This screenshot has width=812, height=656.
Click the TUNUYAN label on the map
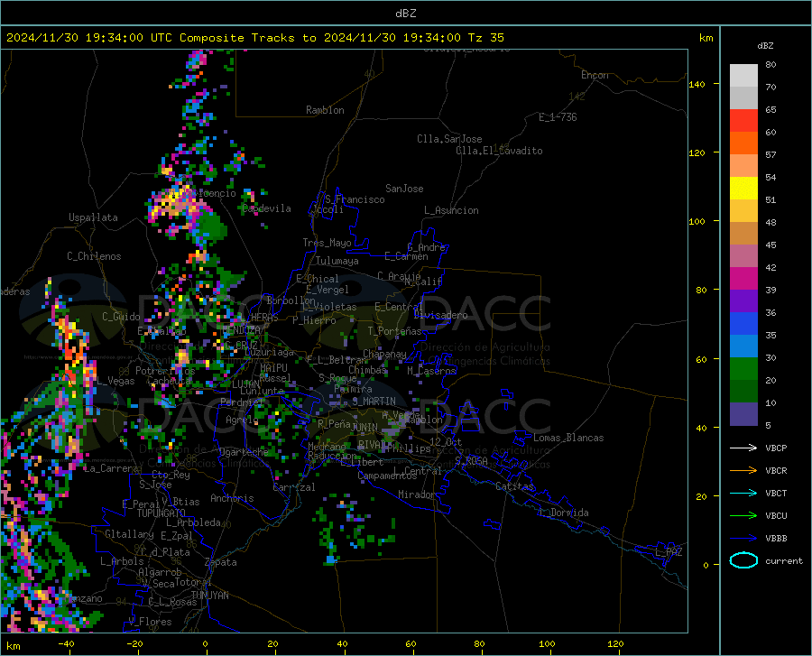click(209, 596)
